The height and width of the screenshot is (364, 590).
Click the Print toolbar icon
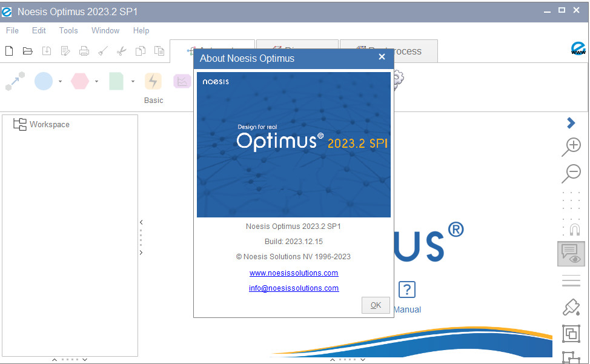click(84, 51)
